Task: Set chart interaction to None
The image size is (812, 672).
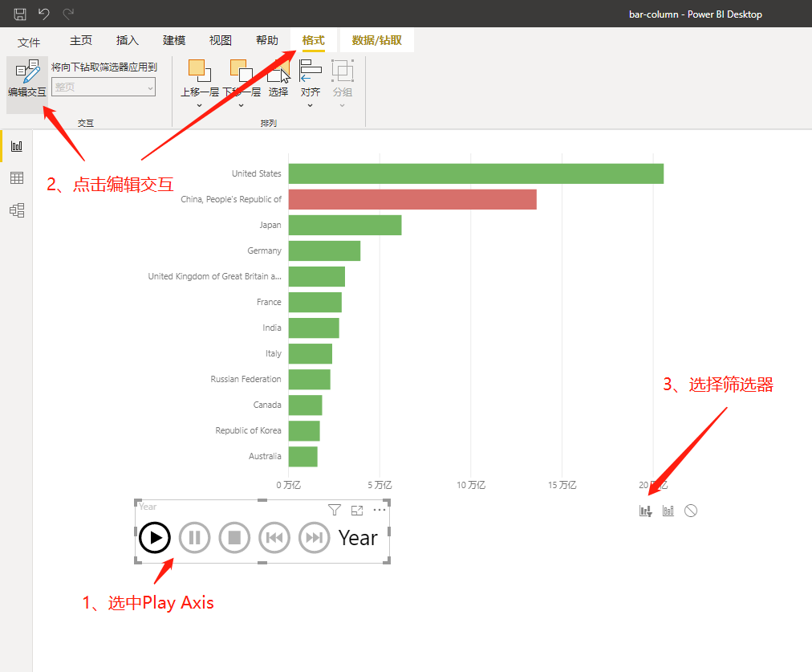Action: click(691, 511)
